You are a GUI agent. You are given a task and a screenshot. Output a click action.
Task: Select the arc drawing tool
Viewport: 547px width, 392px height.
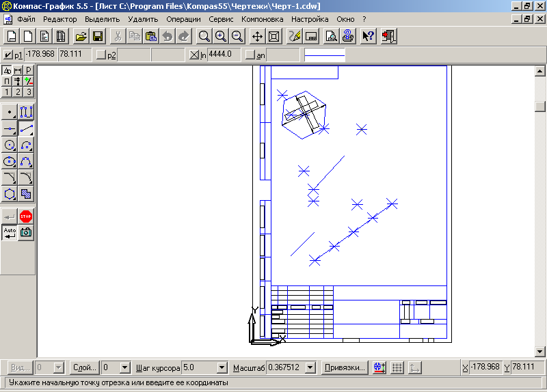[x=26, y=145]
